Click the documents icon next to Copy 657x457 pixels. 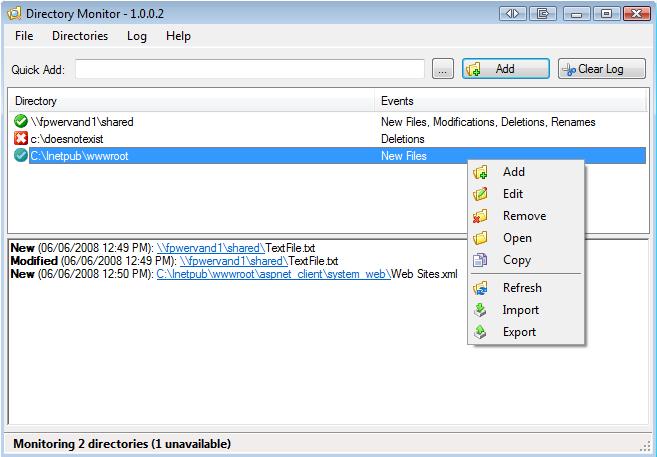pyautogui.click(x=480, y=260)
